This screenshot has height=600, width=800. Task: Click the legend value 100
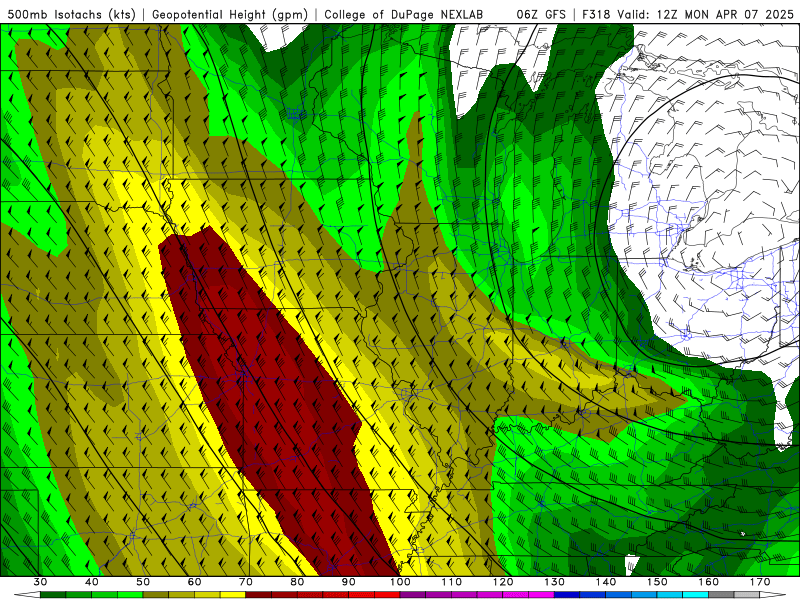pos(401,582)
